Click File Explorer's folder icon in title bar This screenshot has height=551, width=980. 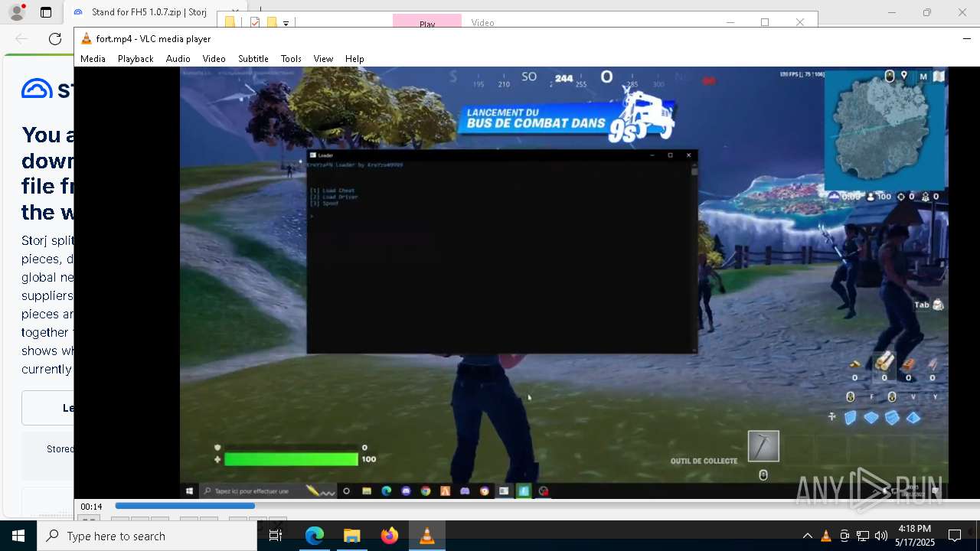point(230,22)
